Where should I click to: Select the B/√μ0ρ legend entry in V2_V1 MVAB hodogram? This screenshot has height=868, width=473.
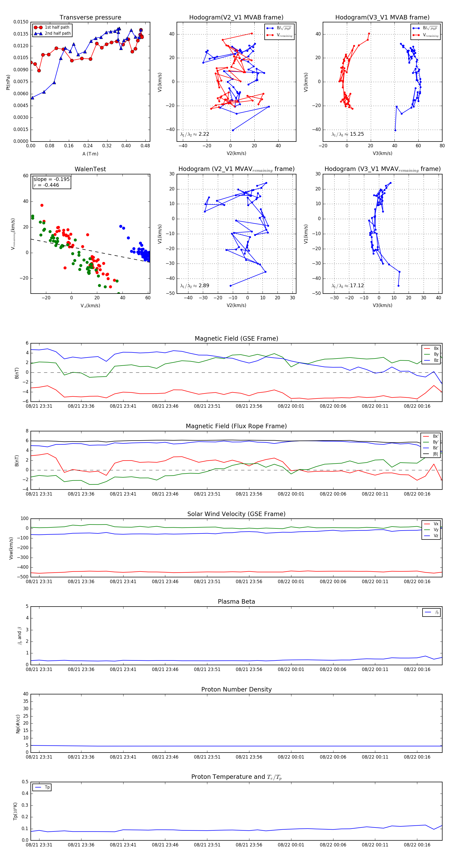279,28
